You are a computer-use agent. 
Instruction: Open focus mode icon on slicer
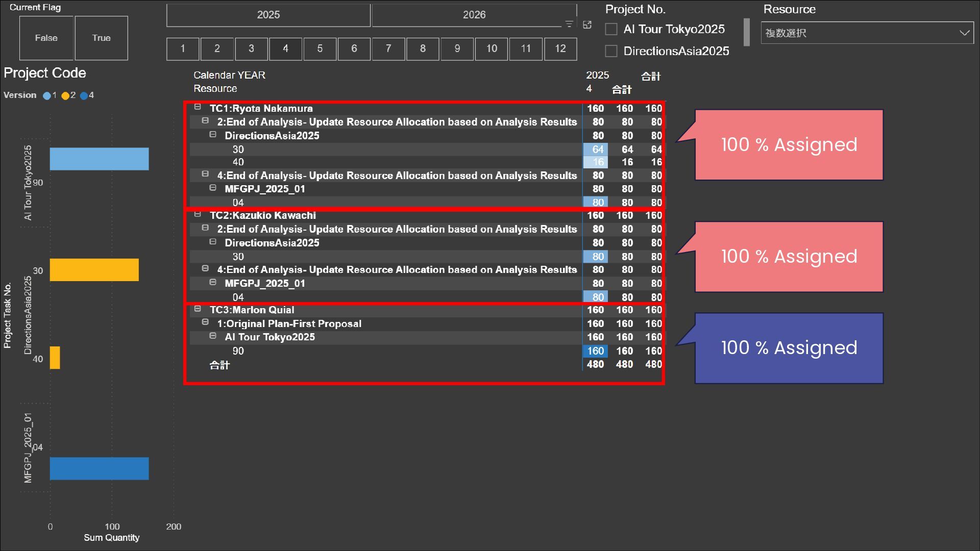tap(587, 24)
